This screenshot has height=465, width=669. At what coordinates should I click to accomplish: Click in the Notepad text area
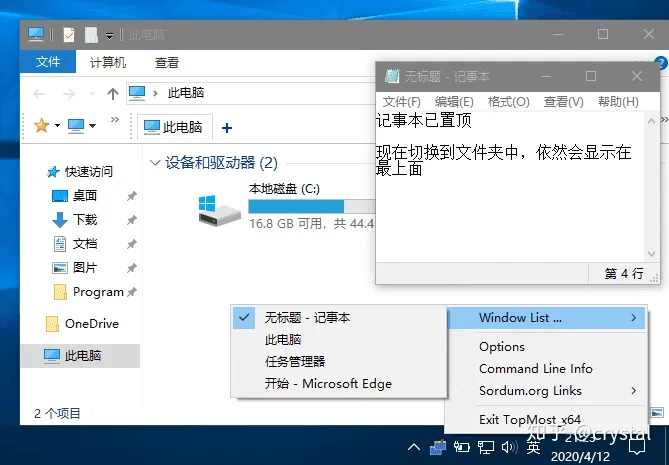click(510, 187)
